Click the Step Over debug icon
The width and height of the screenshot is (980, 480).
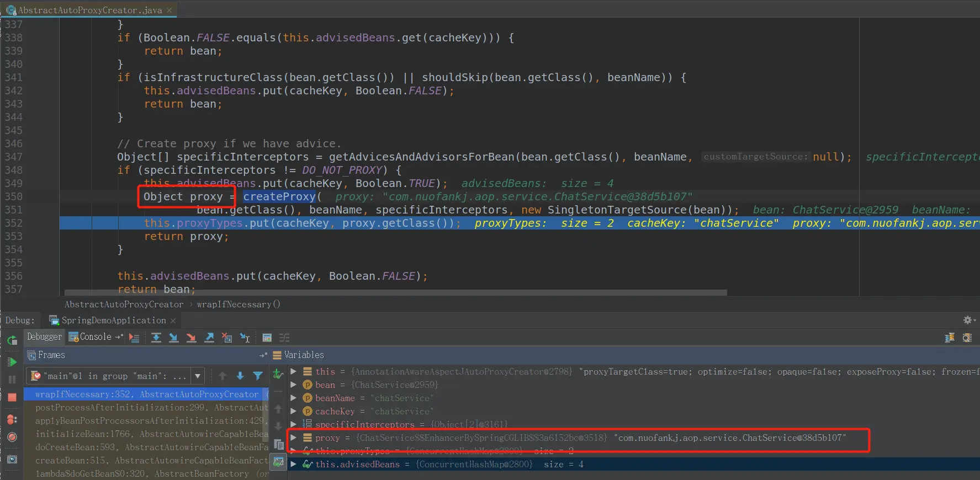tap(156, 338)
